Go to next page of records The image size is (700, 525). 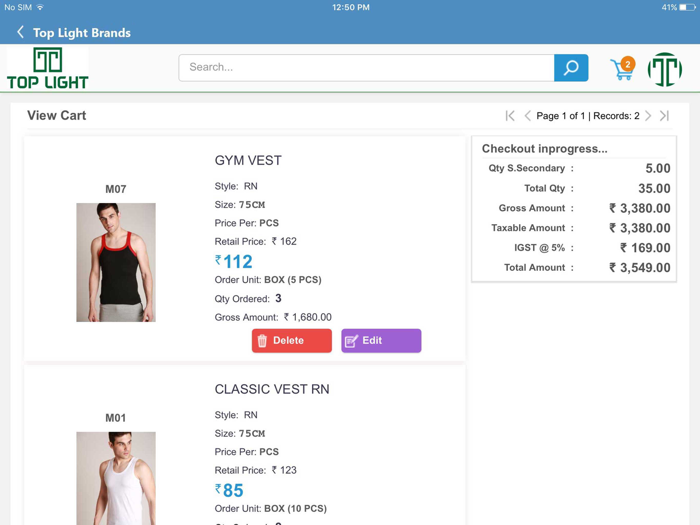(648, 116)
